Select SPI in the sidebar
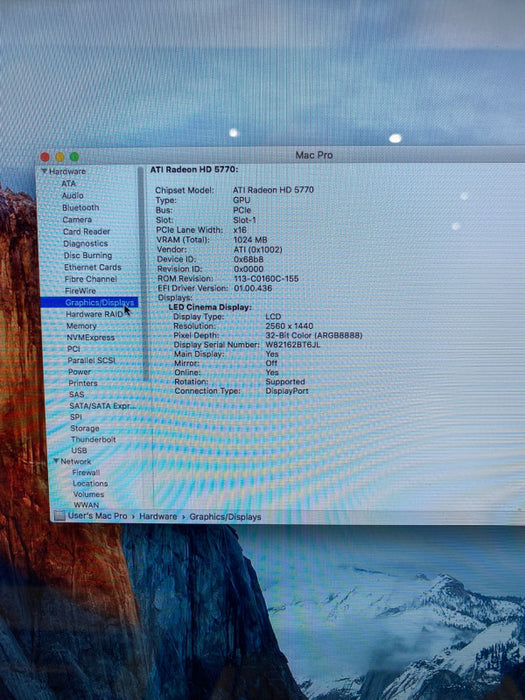This screenshot has height=700, width=525. point(76,417)
